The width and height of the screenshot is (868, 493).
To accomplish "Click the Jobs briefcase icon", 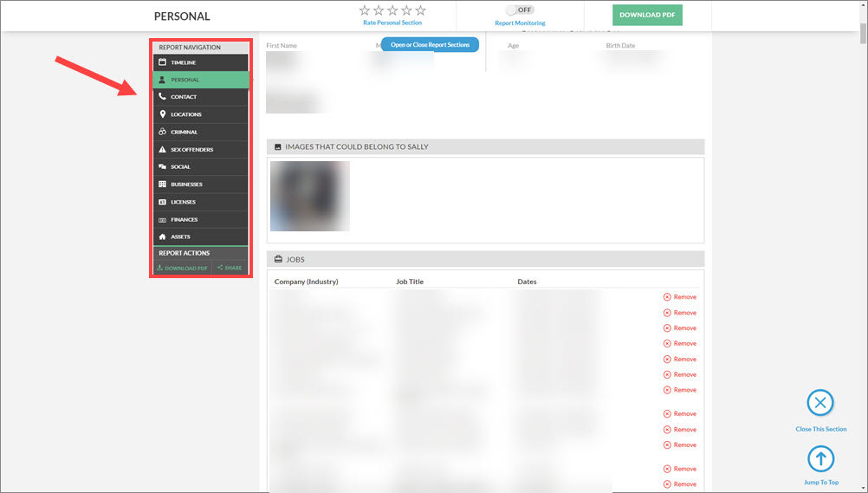I will point(278,259).
